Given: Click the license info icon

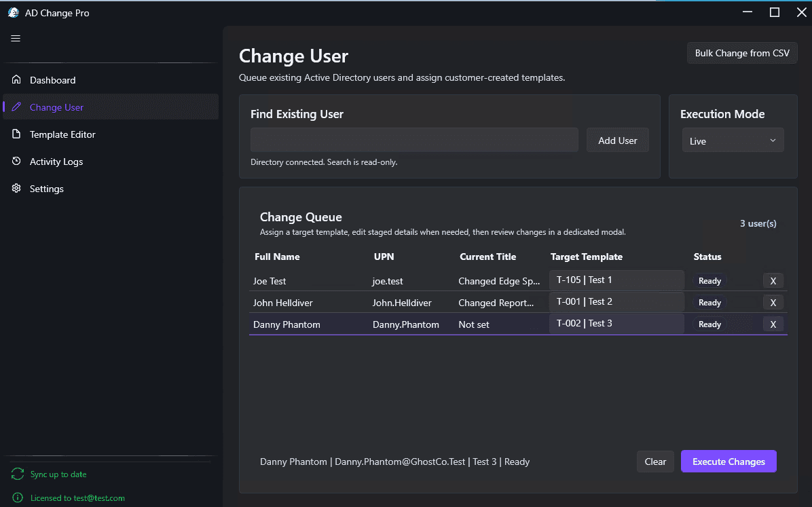Looking at the screenshot, I should point(18,497).
